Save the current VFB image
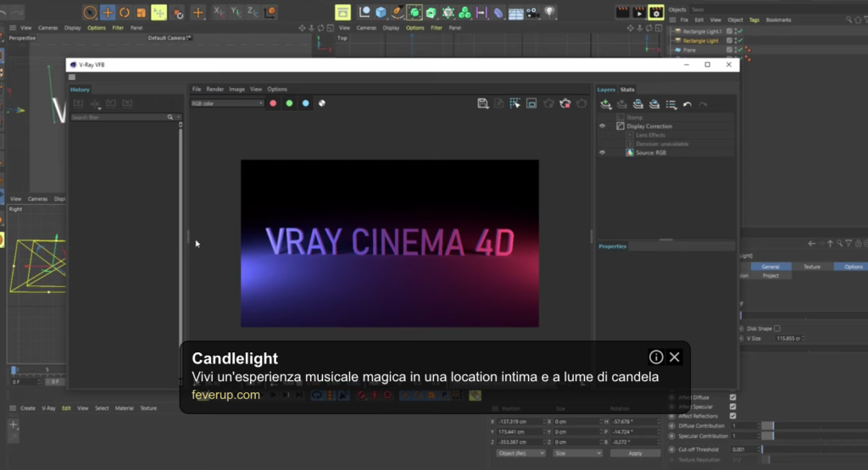The width and height of the screenshot is (868, 470). [482, 103]
